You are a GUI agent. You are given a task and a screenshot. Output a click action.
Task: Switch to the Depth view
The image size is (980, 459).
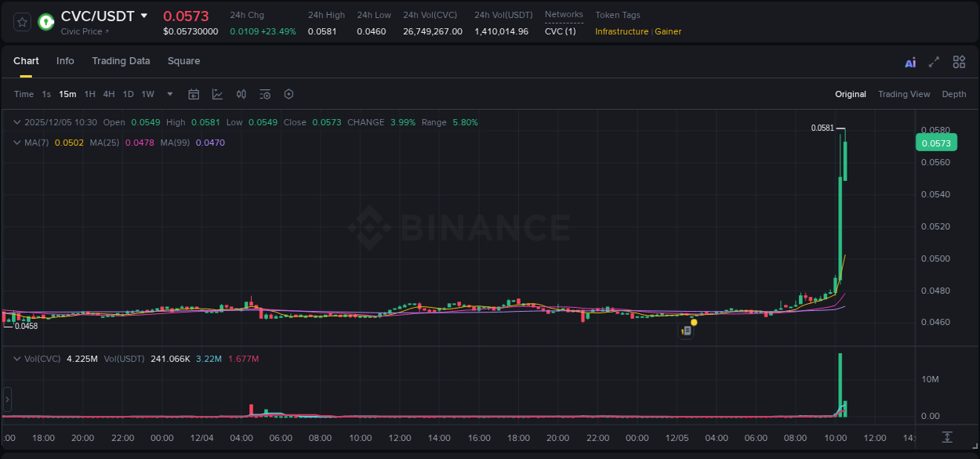[x=954, y=94]
